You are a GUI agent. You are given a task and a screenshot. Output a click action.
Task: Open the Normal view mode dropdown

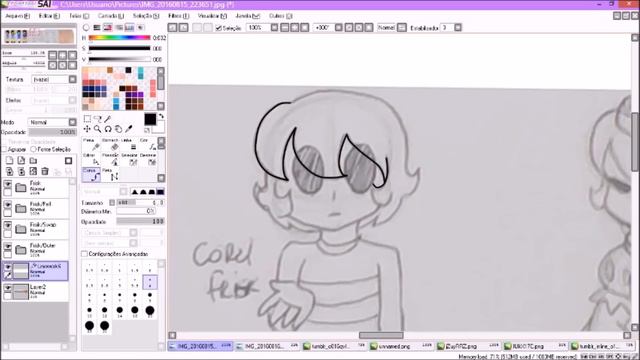pos(402,27)
